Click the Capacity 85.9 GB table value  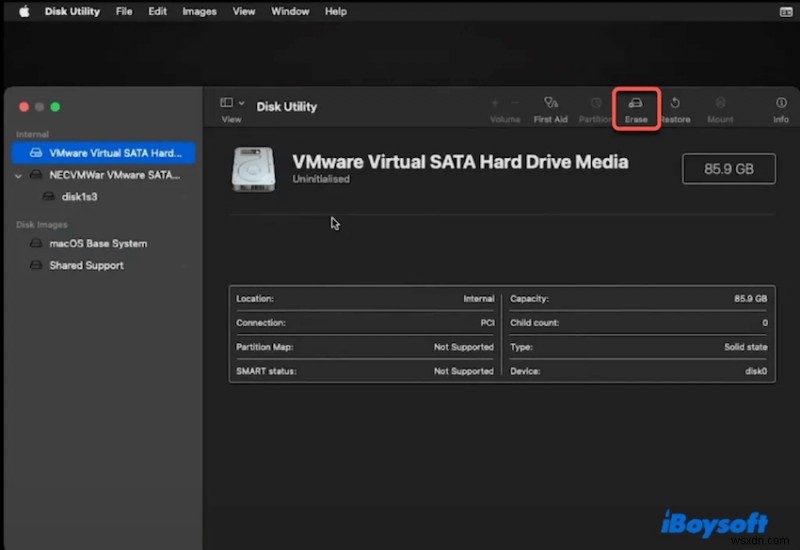pos(751,298)
